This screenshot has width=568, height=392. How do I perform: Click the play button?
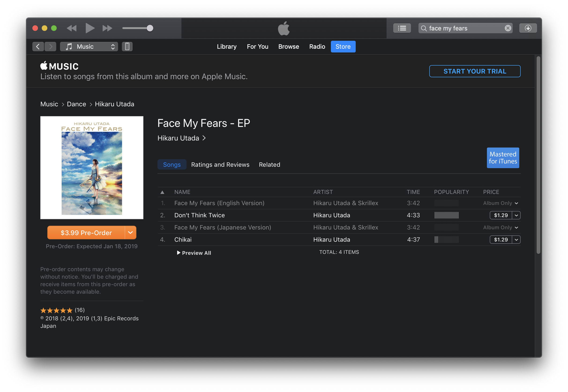point(90,28)
